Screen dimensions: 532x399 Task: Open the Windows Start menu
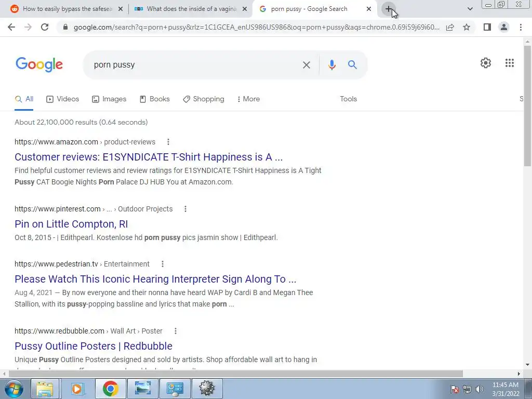click(14, 389)
